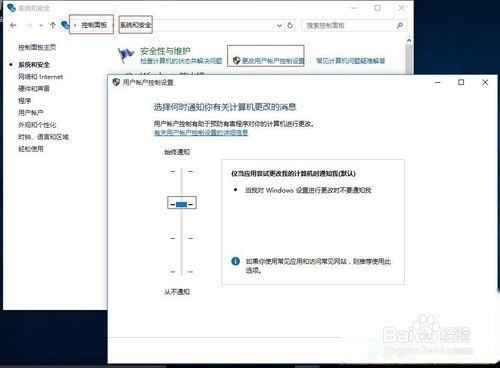Expand the address bar history dropdown
Image resolution: width=500 pixels, height=368 pixels.
tap(279, 26)
